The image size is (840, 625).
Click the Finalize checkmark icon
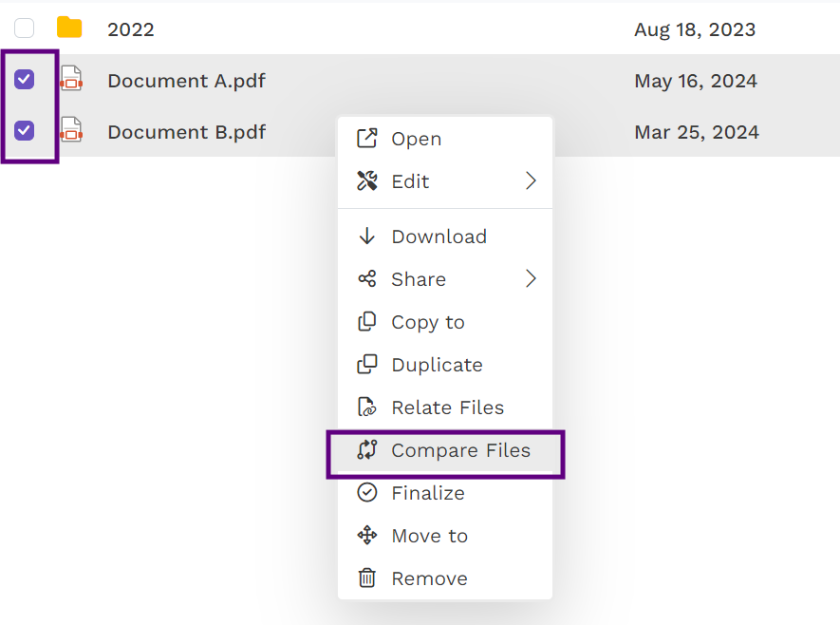pyautogui.click(x=366, y=493)
